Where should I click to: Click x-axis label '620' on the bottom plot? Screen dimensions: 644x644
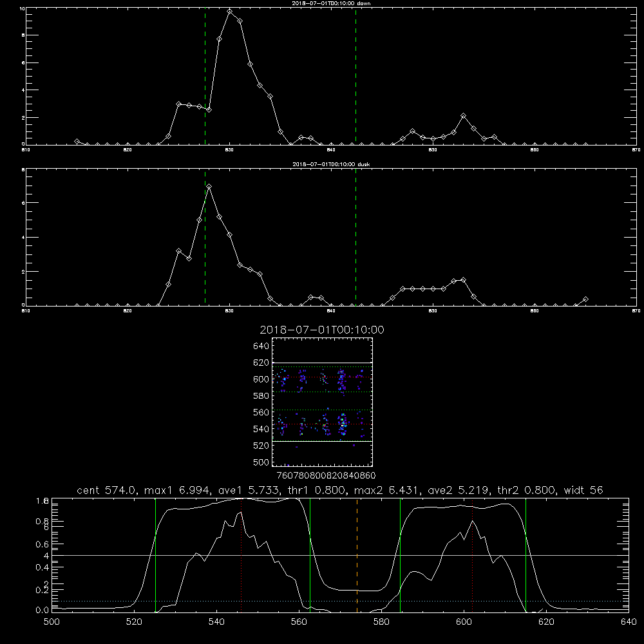(547, 622)
